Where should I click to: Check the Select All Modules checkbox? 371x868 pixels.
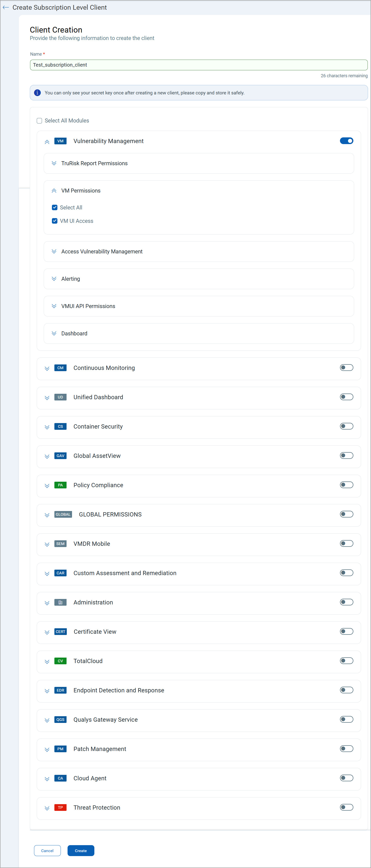coord(39,121)
